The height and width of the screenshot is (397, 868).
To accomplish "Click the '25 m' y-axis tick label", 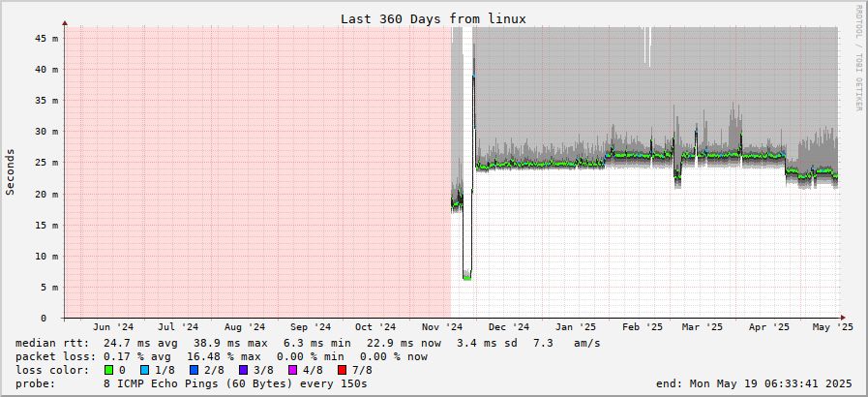I will point(47,163).
